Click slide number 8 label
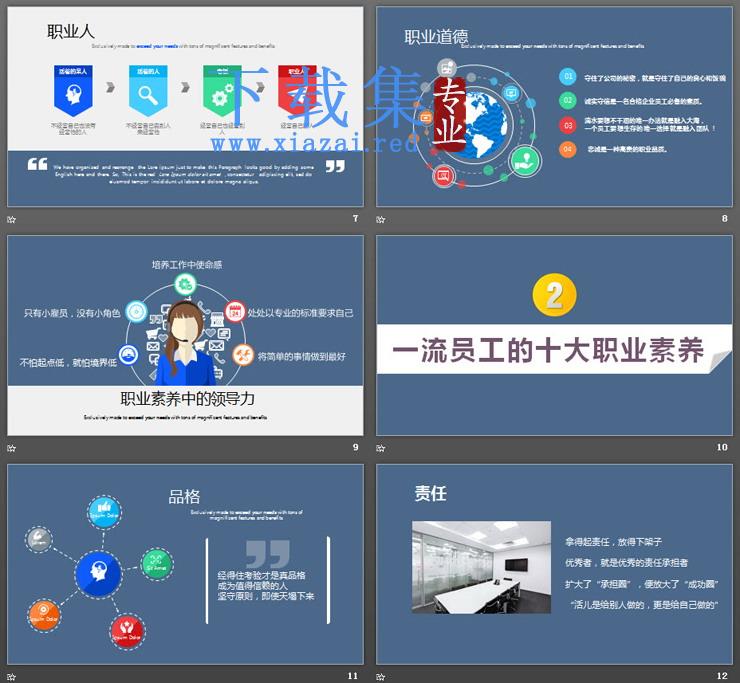The height and width of the screenshot is (683, 740). pos(724,218)
